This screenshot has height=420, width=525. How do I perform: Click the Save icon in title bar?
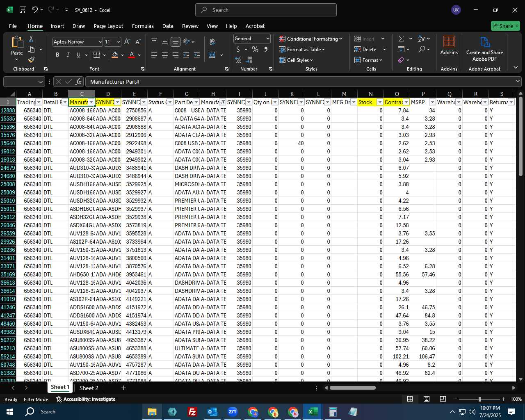(23, 10)
